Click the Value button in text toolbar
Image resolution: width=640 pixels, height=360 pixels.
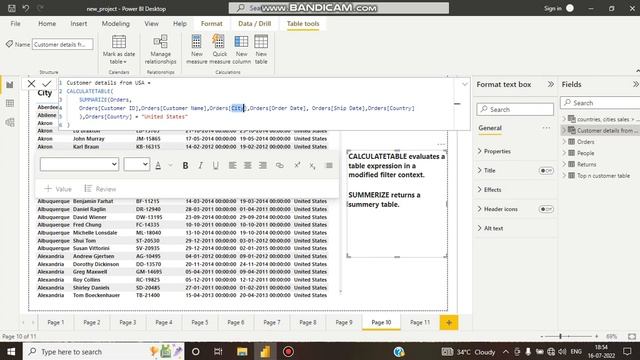[x=58, y=189]
